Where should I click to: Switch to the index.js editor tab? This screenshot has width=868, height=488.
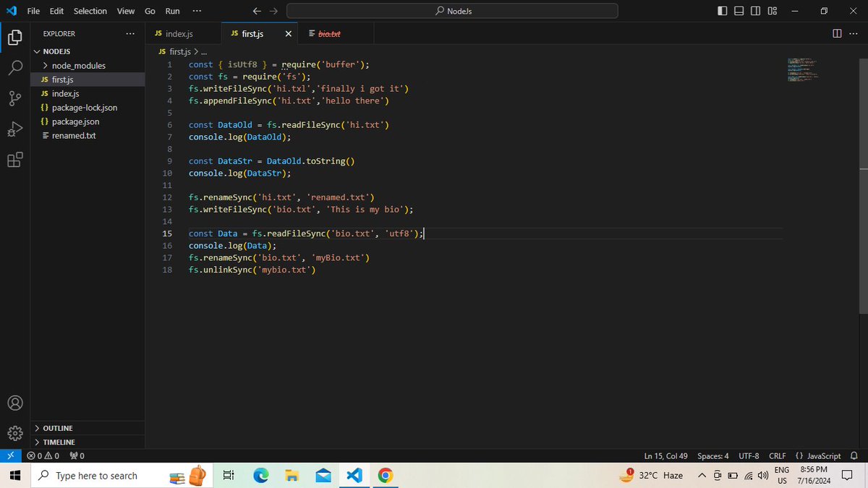tap(174, 34)
